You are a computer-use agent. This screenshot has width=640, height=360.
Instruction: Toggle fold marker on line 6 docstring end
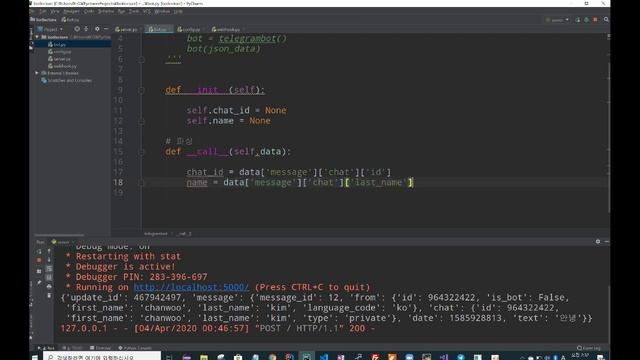point(141,60)
